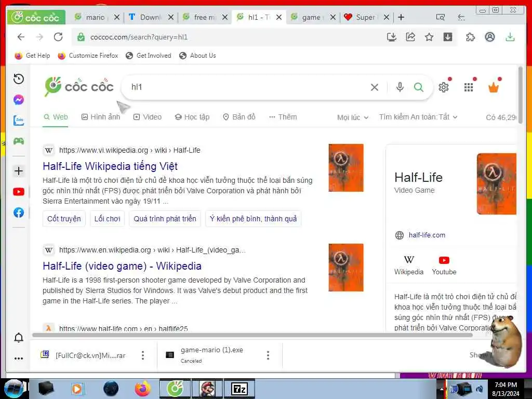Go back to the previous page

pos(21,37)
